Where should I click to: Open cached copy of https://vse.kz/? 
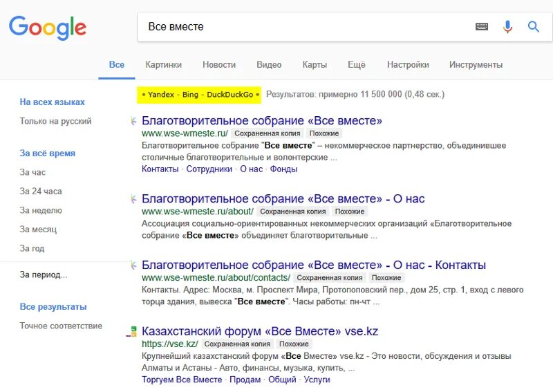237,344
